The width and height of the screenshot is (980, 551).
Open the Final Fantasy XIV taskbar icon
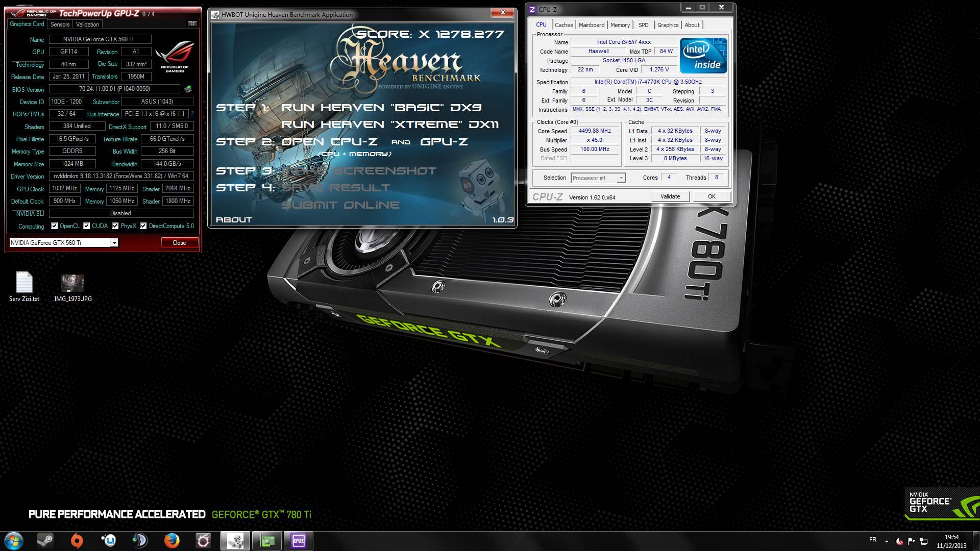[x=203, y=540]
